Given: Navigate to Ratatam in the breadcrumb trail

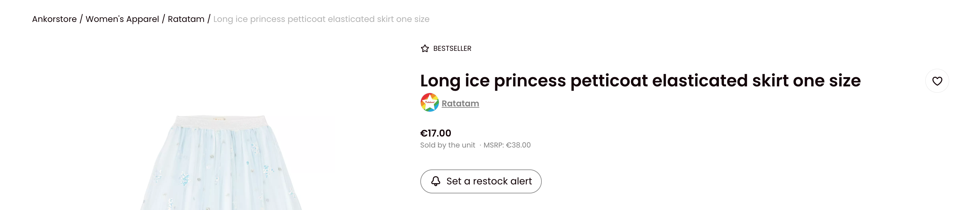Looking at the screenshot, I should pyautogui.click(x=186, y=19).
